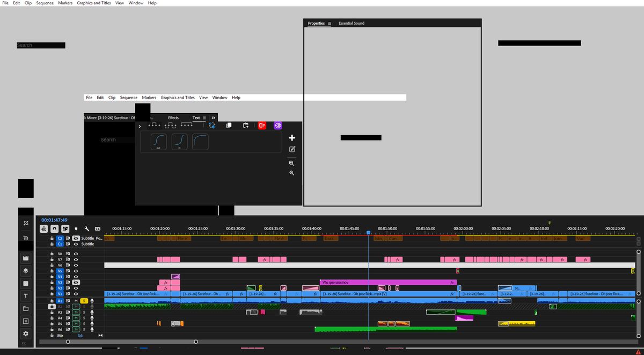
Task: Click the framed square sidebar icon
Action: 25,321
